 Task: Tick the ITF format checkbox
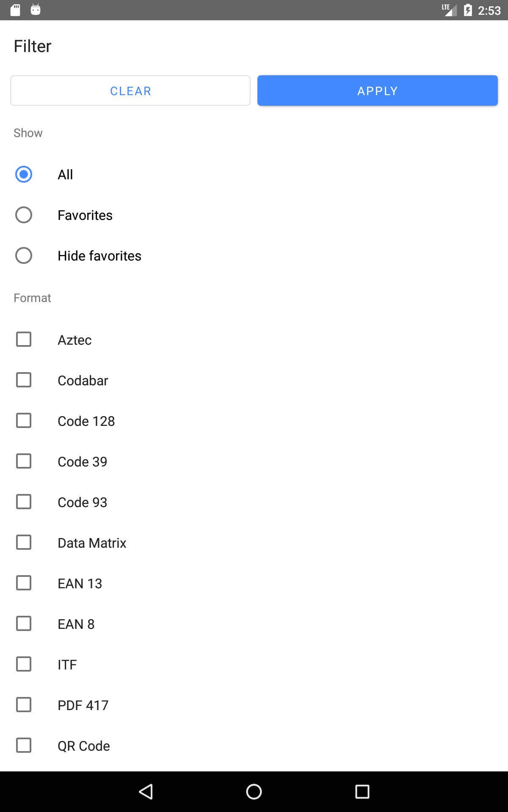click(x=24, y=664)
